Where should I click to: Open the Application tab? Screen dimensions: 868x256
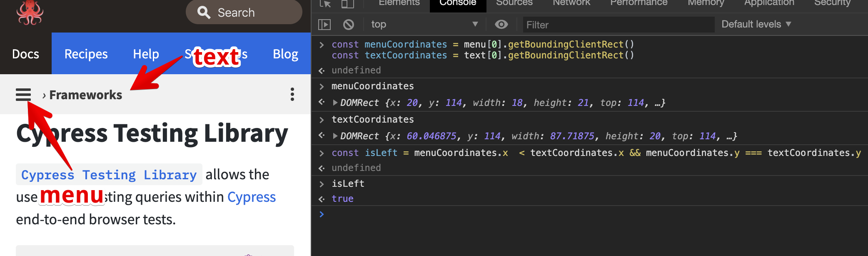(769, 3)
